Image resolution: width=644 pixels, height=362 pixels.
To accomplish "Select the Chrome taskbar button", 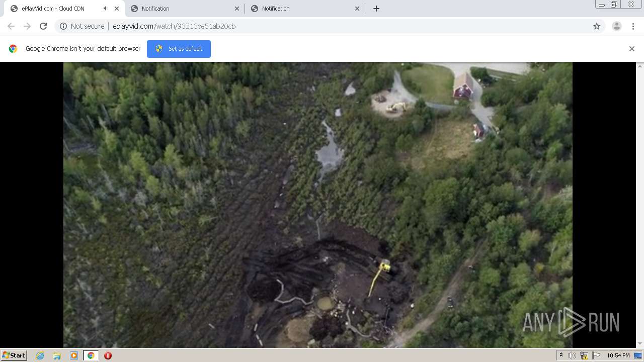I will pyautogui.click(x=91, y=355).
